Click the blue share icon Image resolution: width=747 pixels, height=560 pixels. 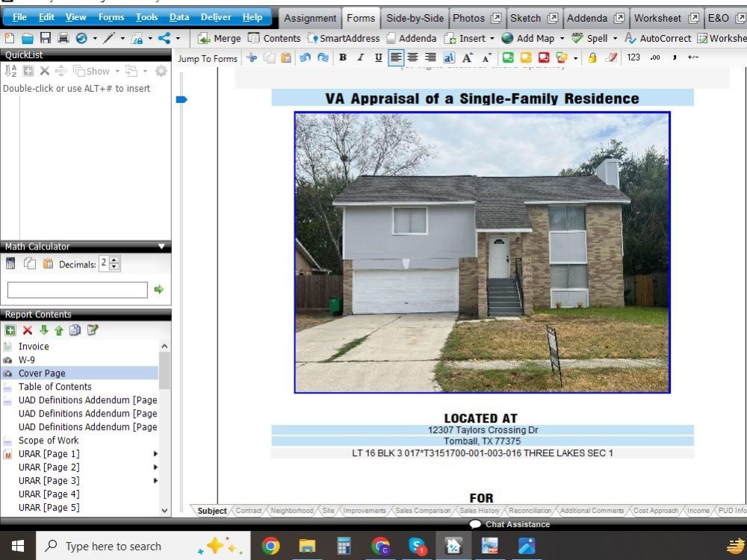click(x=165, y=38)
